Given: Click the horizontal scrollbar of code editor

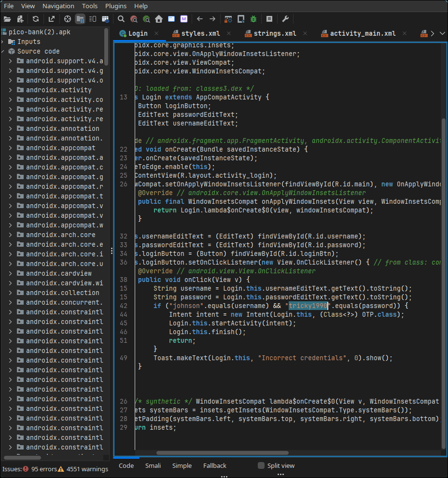Looking at the screenshot, I should click(222, 453).
